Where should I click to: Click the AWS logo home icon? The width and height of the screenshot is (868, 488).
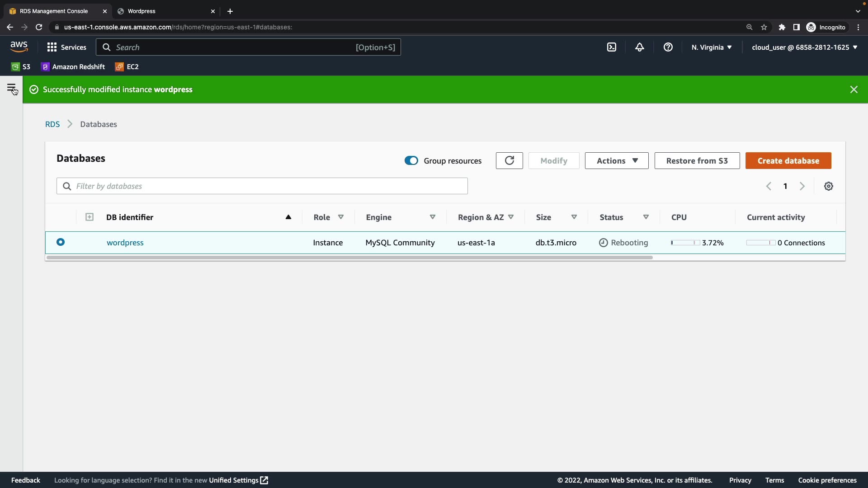[19, 47]
